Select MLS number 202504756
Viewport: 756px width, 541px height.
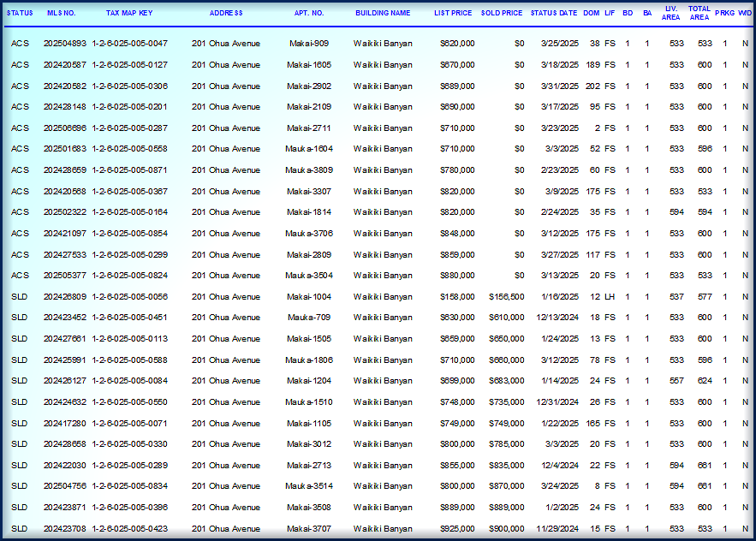[x=64, y=486]
